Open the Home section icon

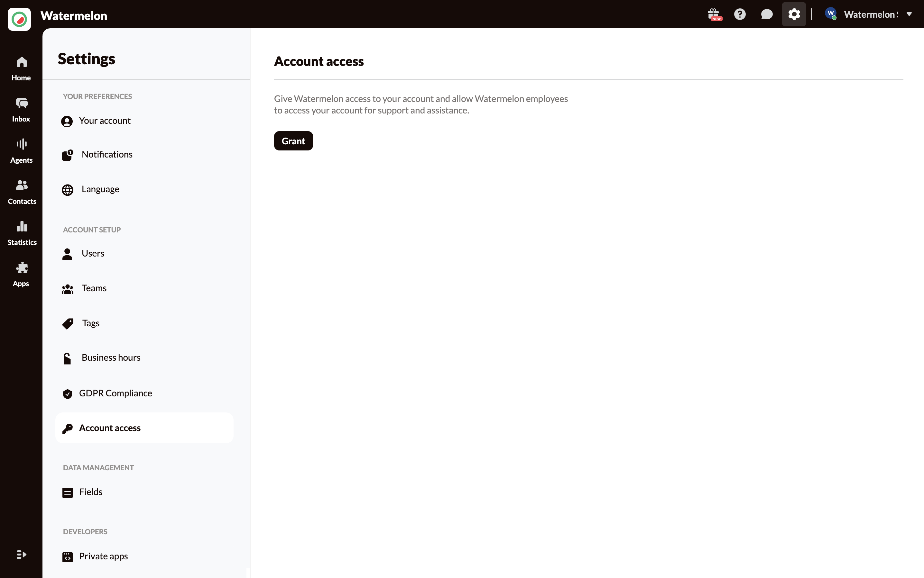22,62
